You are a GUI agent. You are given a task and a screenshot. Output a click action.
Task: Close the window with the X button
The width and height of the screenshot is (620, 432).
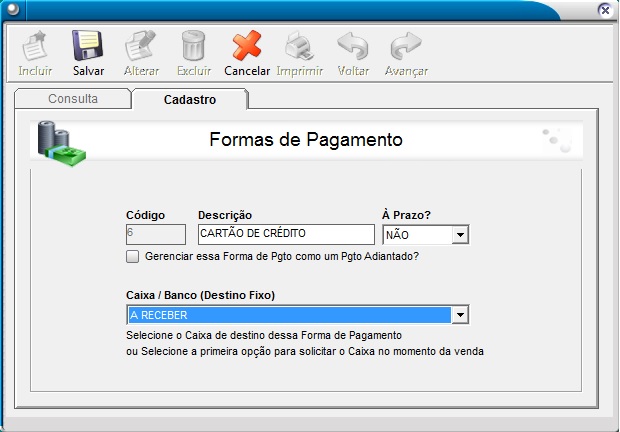point(604,9)
